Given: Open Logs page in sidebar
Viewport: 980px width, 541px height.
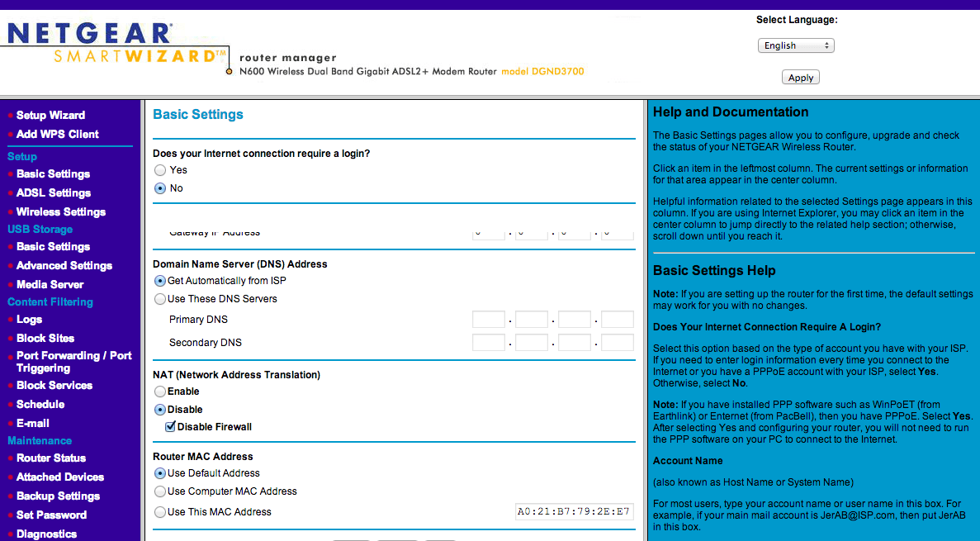Looking at the screenshot, I should [x=30, y=319].
